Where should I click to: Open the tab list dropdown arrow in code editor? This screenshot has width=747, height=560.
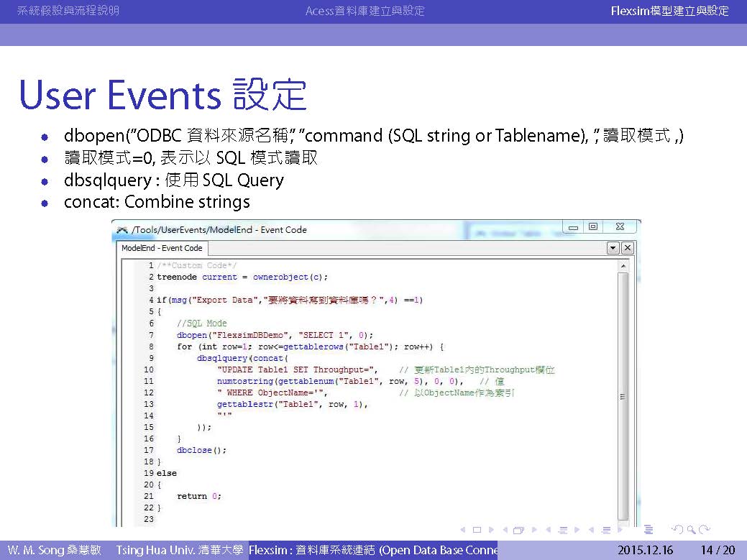pyautogui.click(x=613, y=248)
